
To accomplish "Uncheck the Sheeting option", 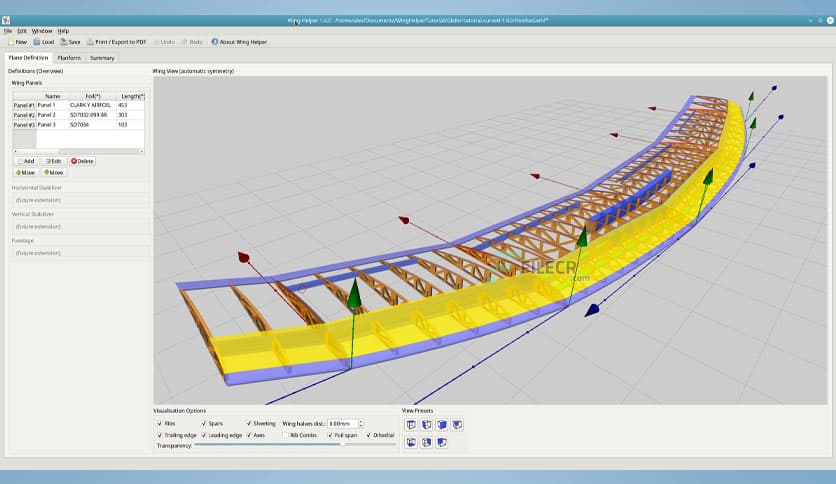I will (249, 424).
